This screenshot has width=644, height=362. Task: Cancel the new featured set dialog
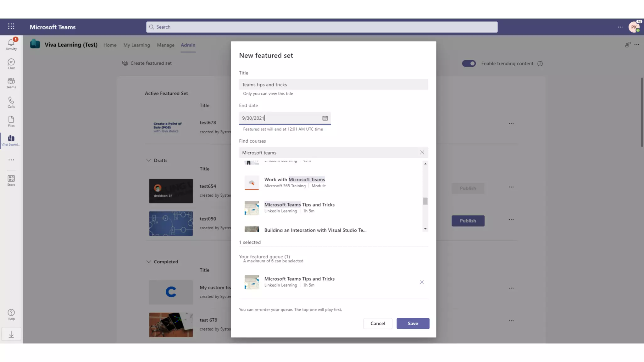pyautogui.click(x=377, y=323)
